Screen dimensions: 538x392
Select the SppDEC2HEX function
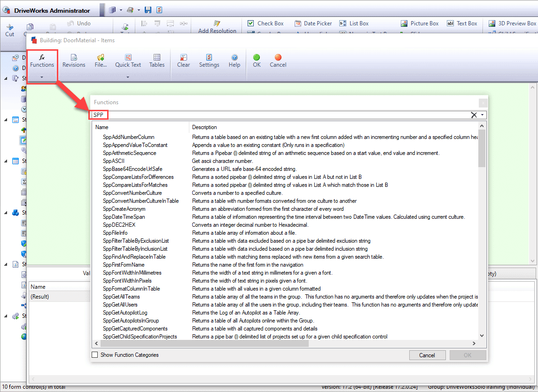pyautogui.click(x=119, y=225)
